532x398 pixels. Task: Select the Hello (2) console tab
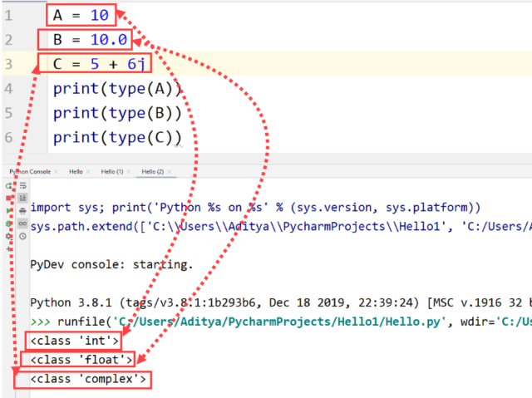(x=151, y=170)
